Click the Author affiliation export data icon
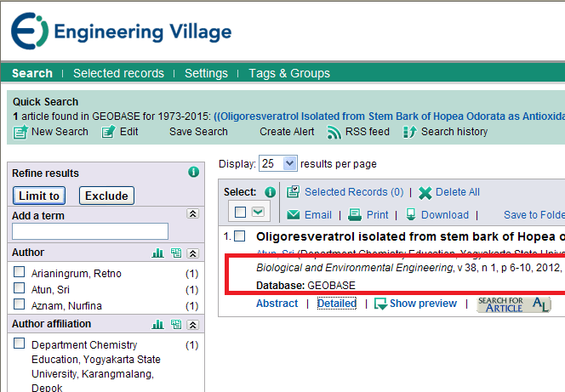565x392 pixels. tap(176, 325)
